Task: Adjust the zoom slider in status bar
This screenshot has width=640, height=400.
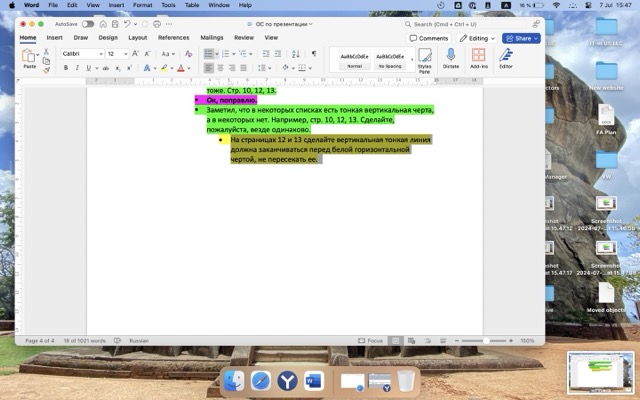Action: tap(487, 340)
